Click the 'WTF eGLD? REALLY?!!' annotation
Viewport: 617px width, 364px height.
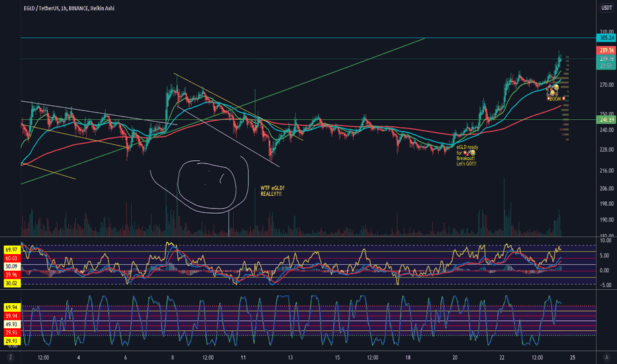pos(272,191)
